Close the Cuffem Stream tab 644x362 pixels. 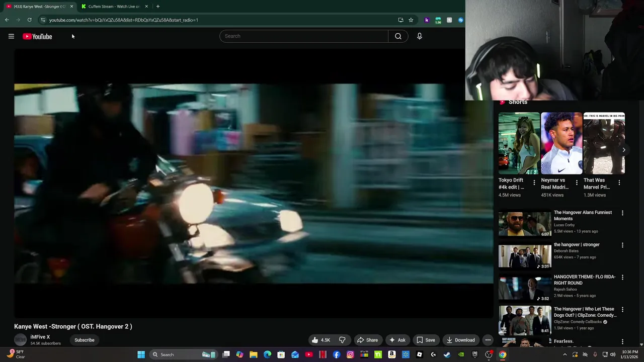(146, 7)
